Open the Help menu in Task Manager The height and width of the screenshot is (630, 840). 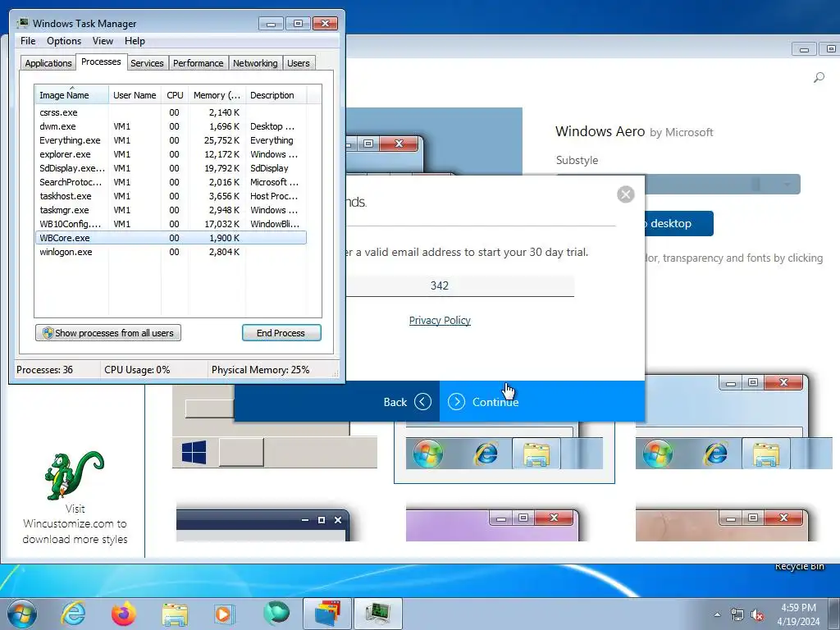135,41
